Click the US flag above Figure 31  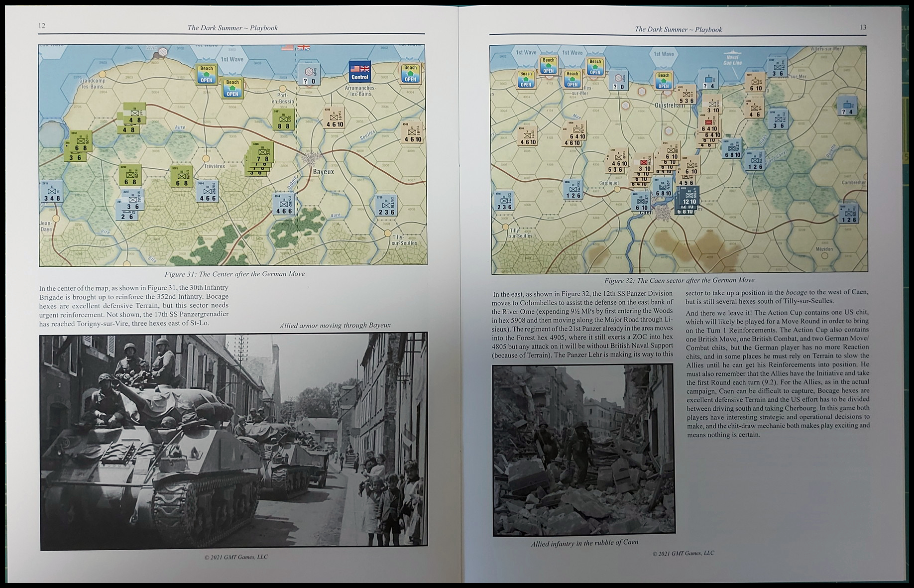click(x=287, y=47)
